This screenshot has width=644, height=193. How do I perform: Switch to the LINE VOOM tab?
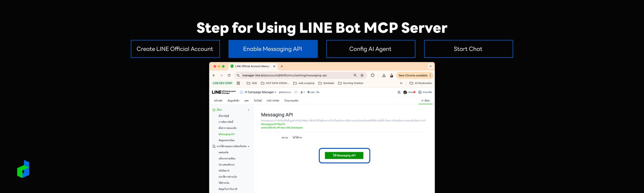pos(273,101)
